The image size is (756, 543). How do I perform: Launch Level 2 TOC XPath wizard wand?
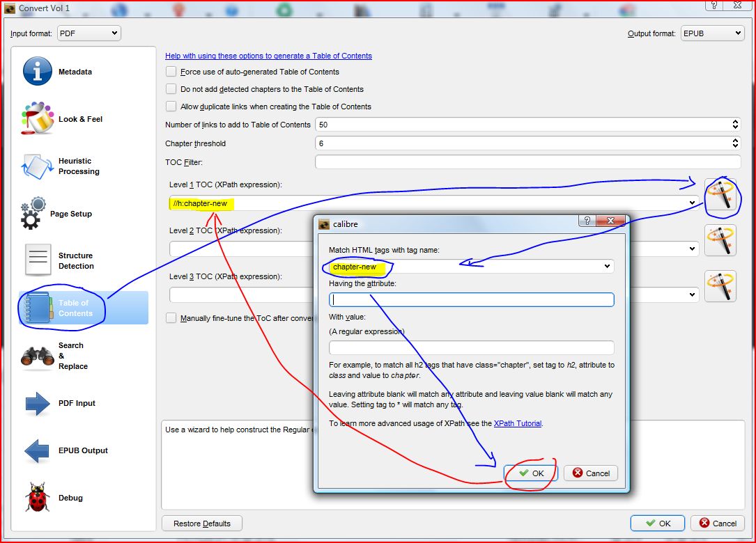pos(720,240)
